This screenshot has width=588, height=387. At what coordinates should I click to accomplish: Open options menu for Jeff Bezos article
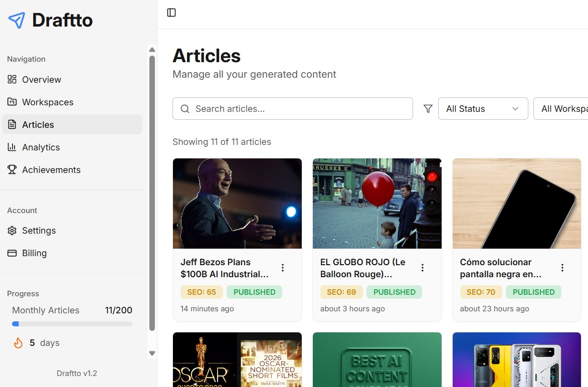(x=283, y=268)
